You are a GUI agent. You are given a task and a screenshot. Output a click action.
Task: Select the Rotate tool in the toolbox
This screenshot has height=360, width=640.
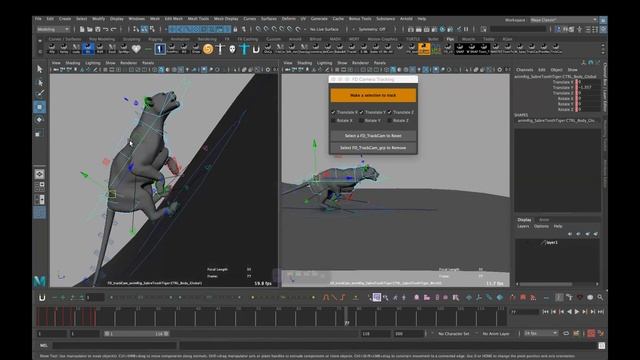click(40, 120)
